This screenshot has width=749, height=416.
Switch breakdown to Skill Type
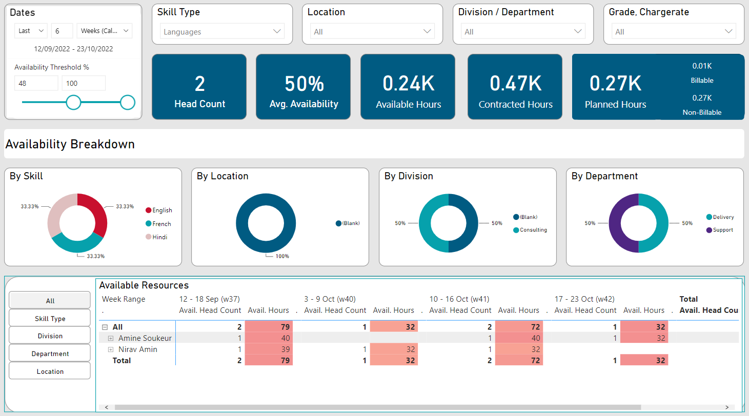pos(50,318)
